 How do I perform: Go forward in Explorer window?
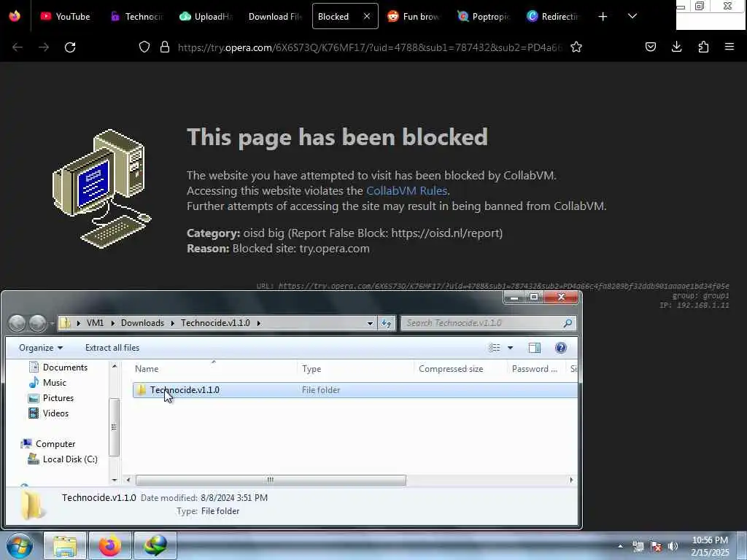click(x=38, y=323)
